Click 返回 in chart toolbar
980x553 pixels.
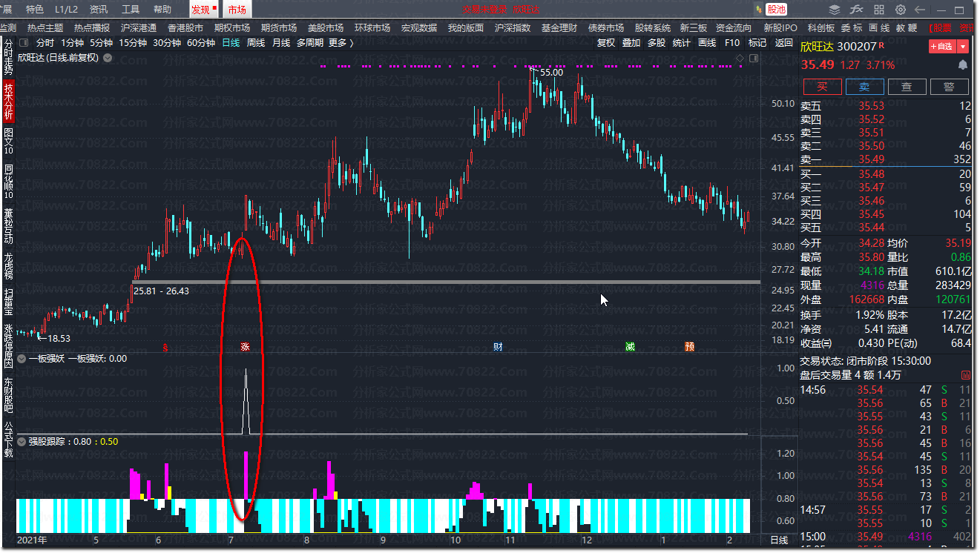(x=784, y=43)
